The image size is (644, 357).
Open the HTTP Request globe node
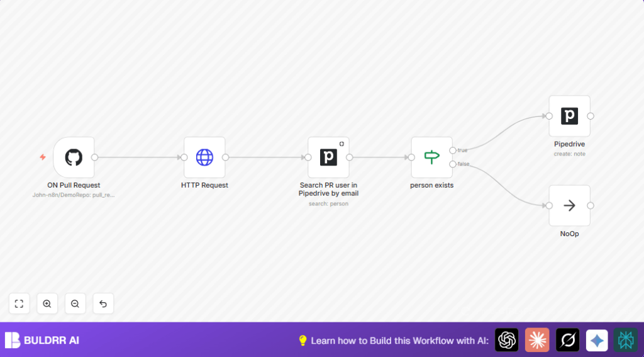click(x=204, y=157)
